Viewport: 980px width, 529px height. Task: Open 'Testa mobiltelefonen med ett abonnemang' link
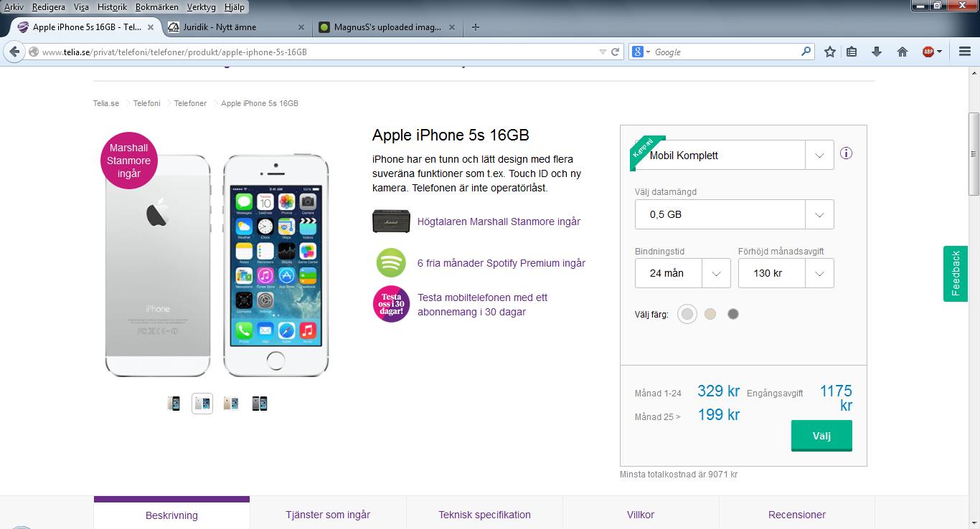tap(482, 305)
